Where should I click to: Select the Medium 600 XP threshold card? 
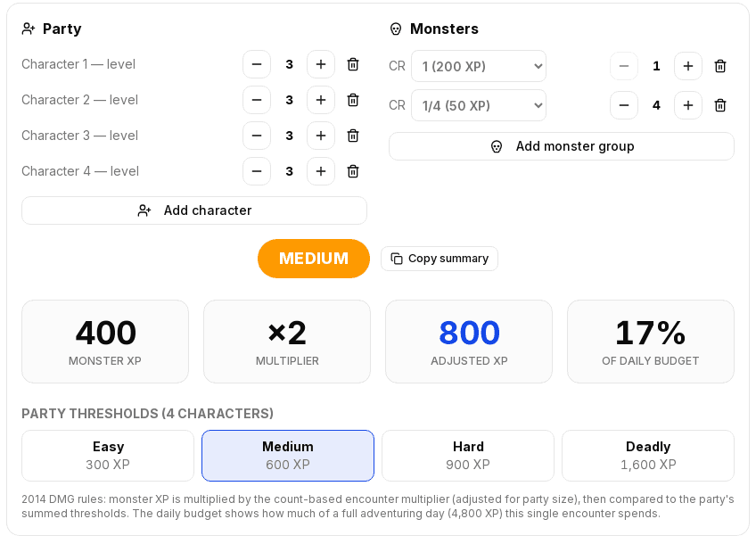pos(288,456)
